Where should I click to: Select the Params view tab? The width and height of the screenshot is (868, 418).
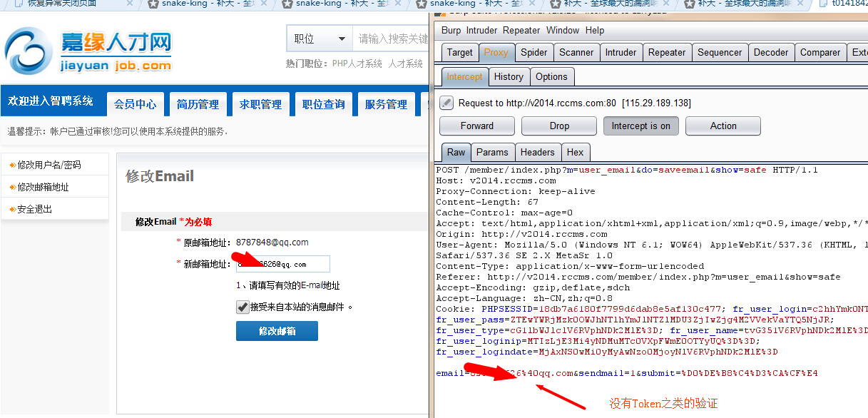click(492, 152)
